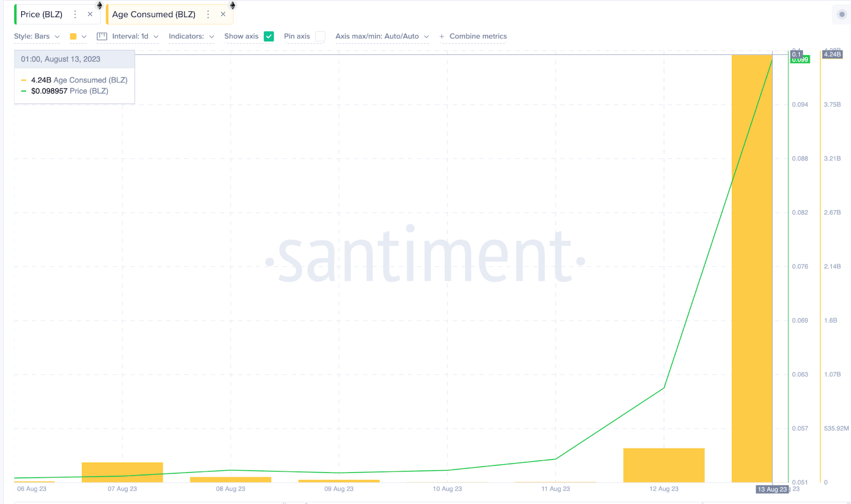Viewport: 851px width, 504px height.
Task: Uncheck the Show axis checkbox
Action: (269, 36)
